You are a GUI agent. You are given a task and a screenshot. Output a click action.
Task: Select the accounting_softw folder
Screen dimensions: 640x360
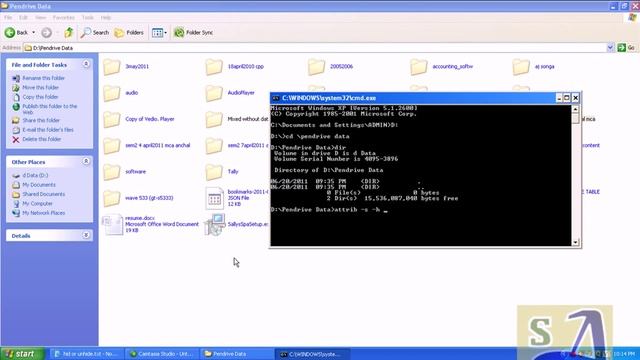tap(441, 67)
